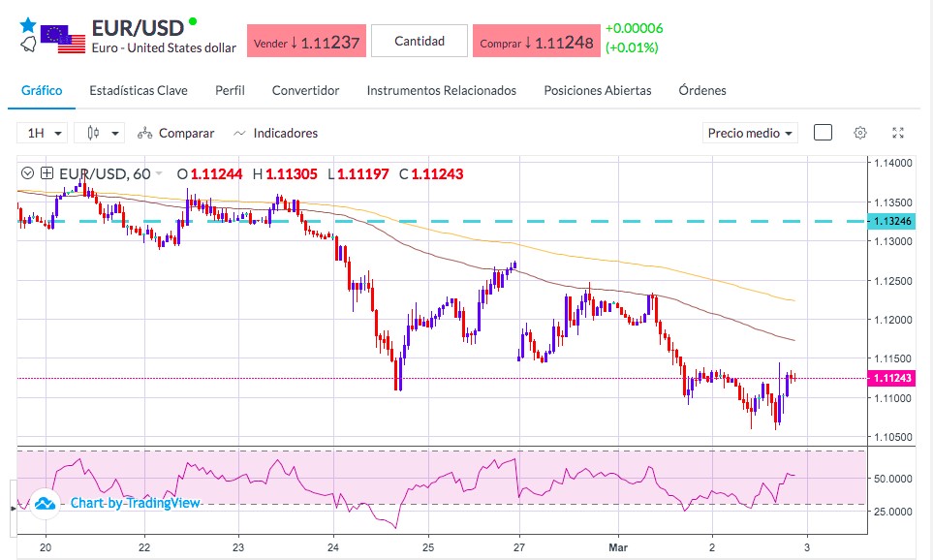
Task: Toggle the square checkbox beside Precio medio
Action: (x=823, y=132)
